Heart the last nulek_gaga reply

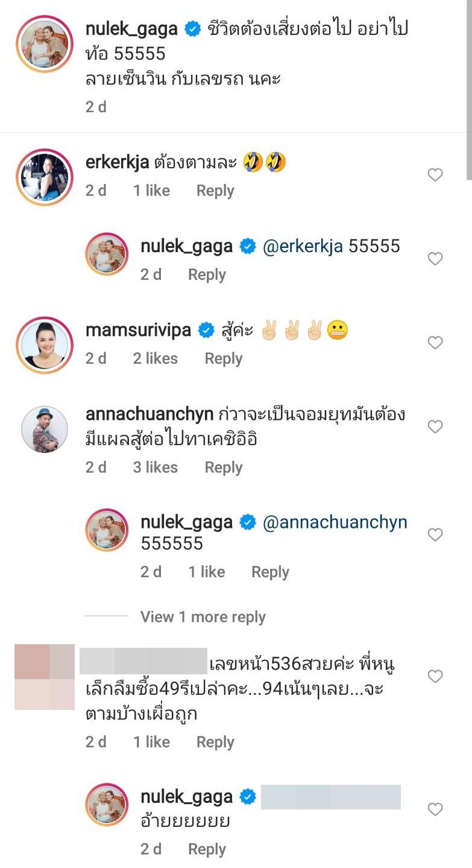[x=435, y=809]
